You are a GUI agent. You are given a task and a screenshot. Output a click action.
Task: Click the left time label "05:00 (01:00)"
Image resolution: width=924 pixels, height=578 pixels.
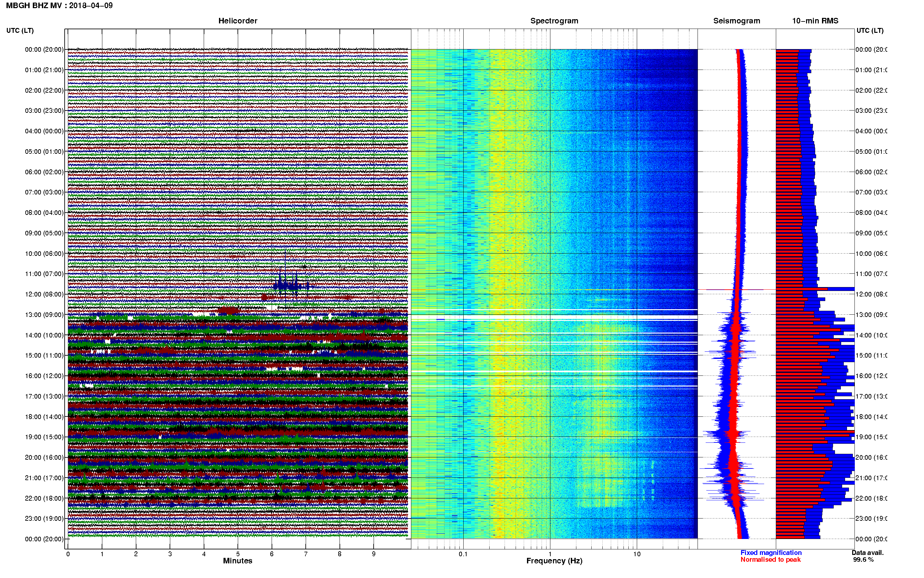tap(44, 151)
